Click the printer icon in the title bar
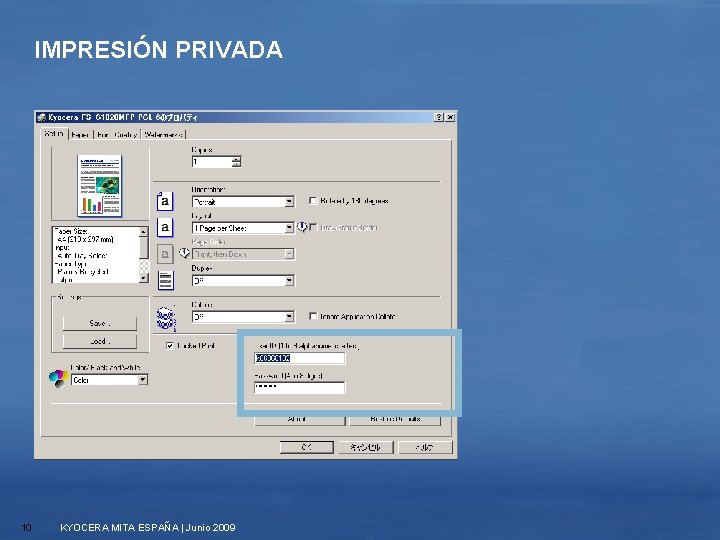 click(41, 118)
